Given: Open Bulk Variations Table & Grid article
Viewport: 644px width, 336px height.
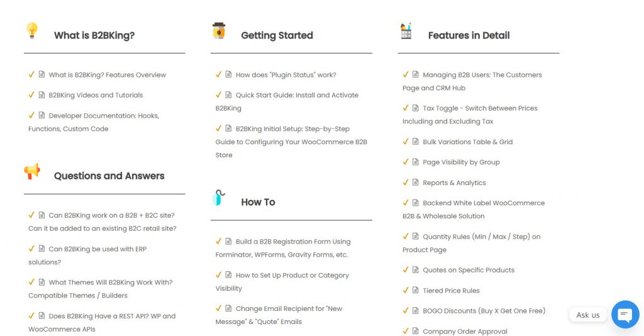Looking at the screenshot, I should [x=467, y=142].
